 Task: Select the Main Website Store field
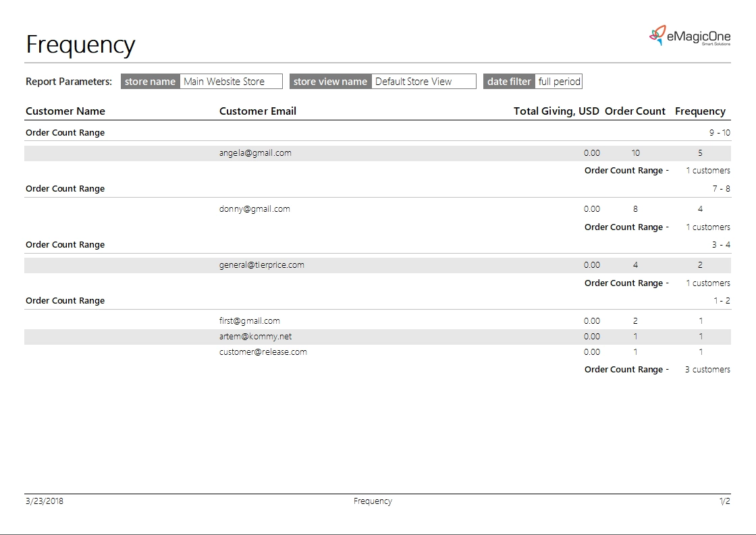pyautogui.click(x=231, y=82)
